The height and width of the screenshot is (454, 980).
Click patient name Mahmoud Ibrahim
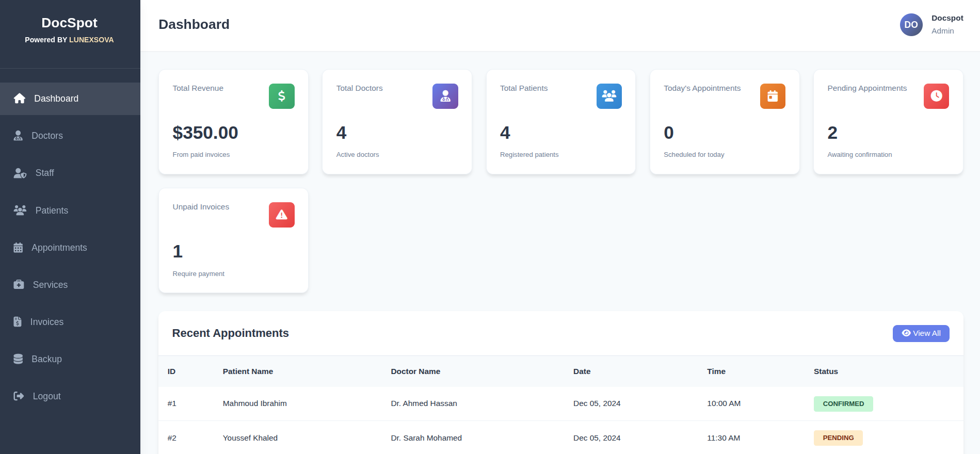255,403
